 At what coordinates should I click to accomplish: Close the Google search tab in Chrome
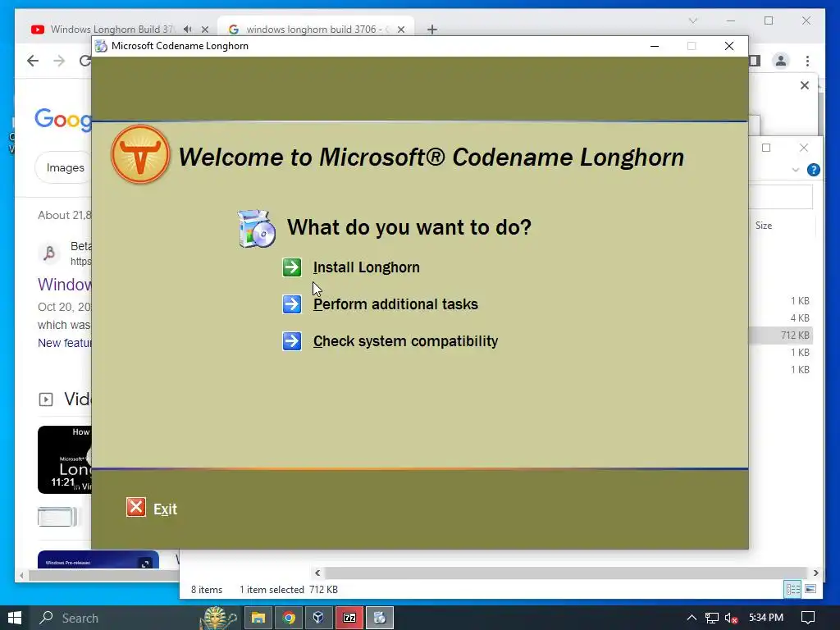point(400,30)
